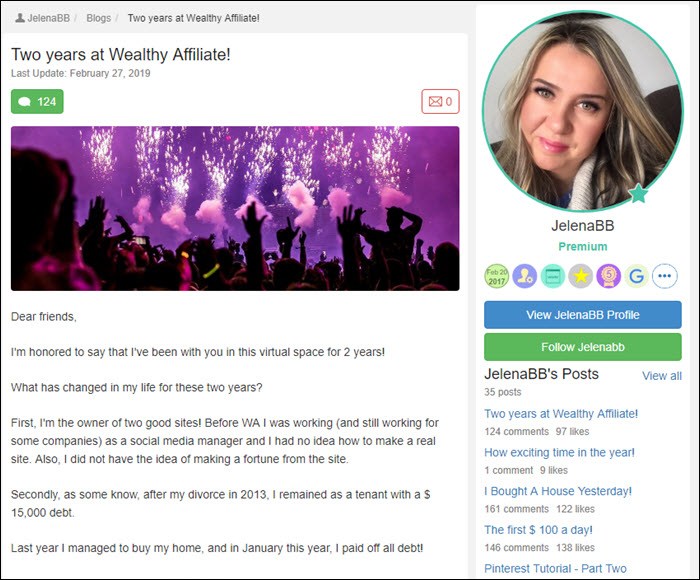Click the red envelope message counter
The width and height of the screenshot is (700, 580).
coord(440,101)
